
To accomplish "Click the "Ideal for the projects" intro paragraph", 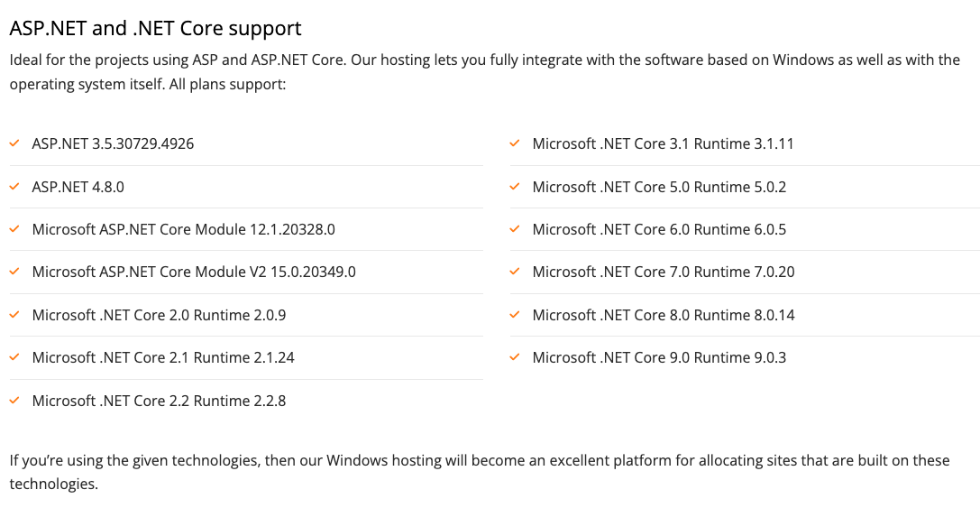I will [x=484, y=72].
